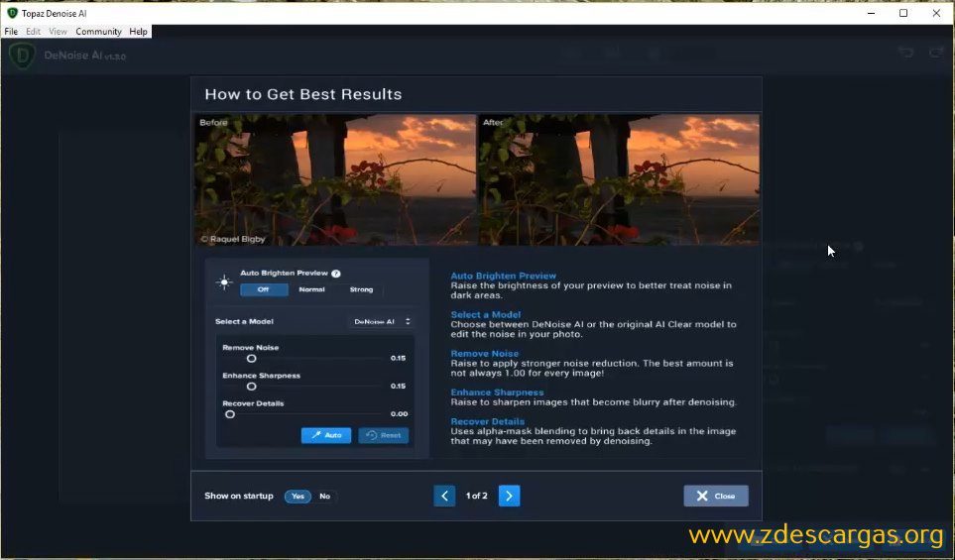Click the DeNoise AI shield logo
Viewport: 955px width, 560px height.
click(x=22, y=56)
